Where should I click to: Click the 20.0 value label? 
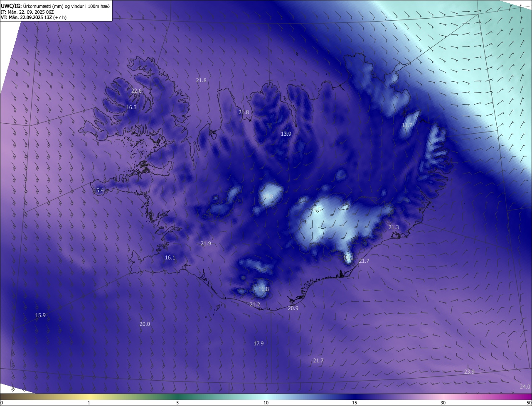pyautogui.click(x=145, y=324)
